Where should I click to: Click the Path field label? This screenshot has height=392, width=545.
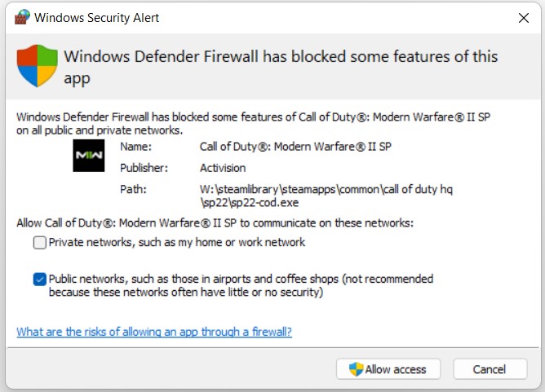[x=131, y=189]
